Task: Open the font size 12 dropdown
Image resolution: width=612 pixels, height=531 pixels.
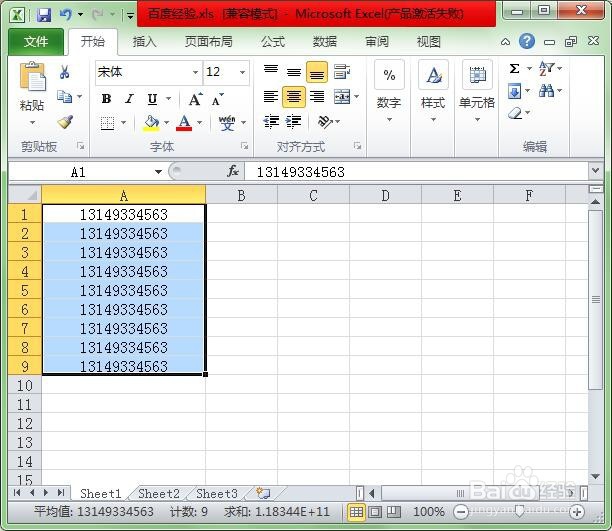Action: pyautogui.click(x=242, y=72)
